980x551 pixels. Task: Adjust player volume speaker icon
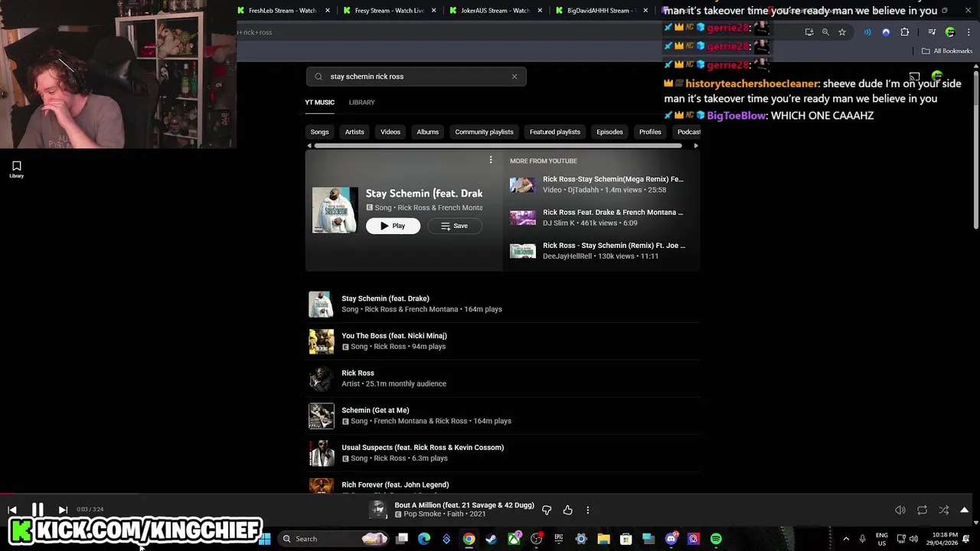pyautogui.click(x=900, y=510)
